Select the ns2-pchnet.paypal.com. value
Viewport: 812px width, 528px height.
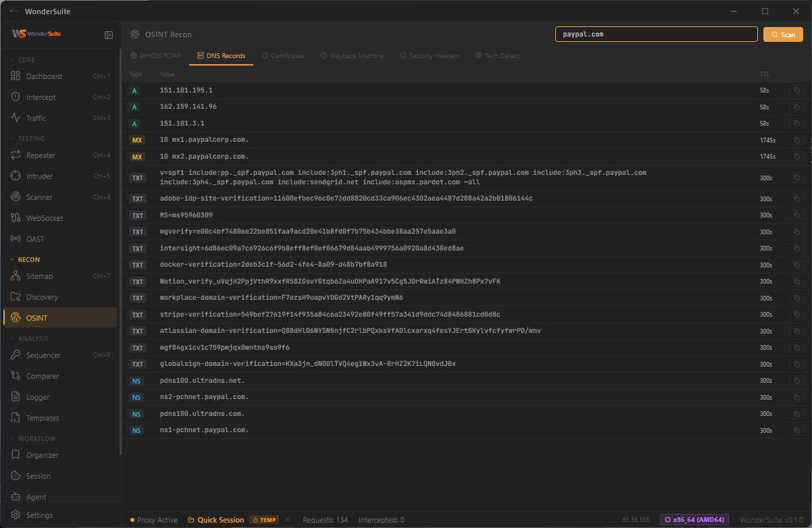(204, 397)
